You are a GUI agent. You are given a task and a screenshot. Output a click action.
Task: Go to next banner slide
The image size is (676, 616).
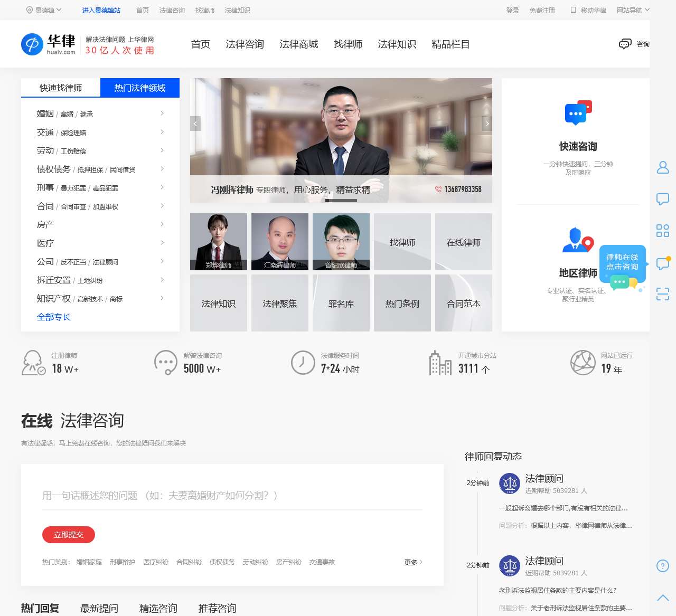487,124
